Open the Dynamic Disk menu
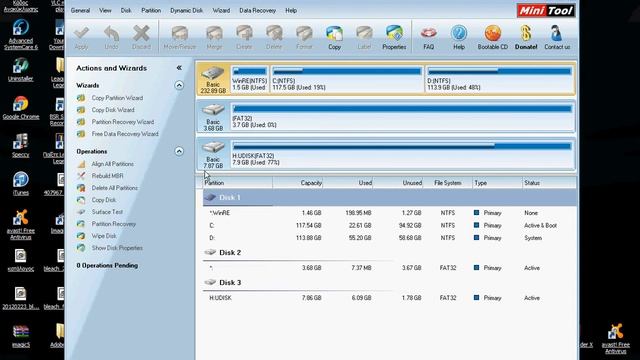640x360 pixels. [187, 11]
